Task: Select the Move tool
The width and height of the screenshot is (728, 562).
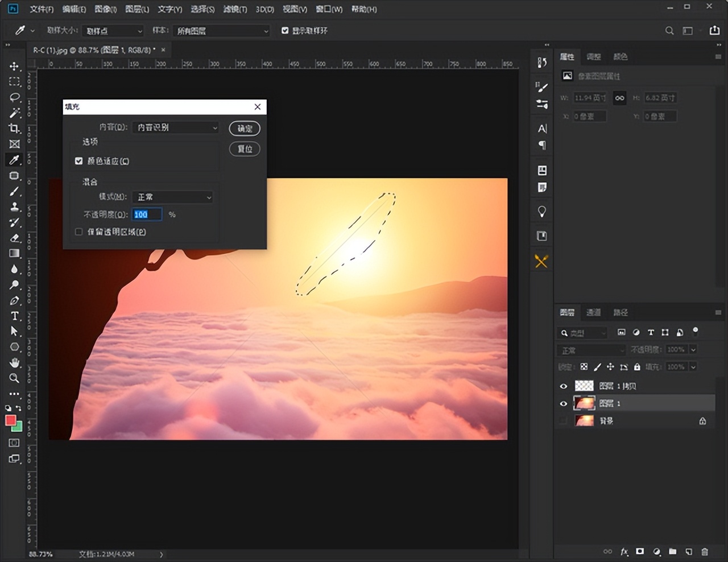Action: pos(14,67)
